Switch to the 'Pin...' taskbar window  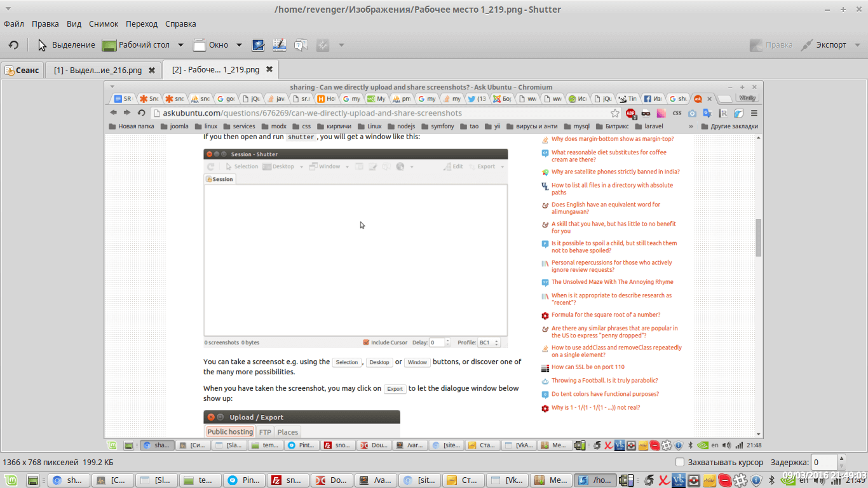point(243,480)
